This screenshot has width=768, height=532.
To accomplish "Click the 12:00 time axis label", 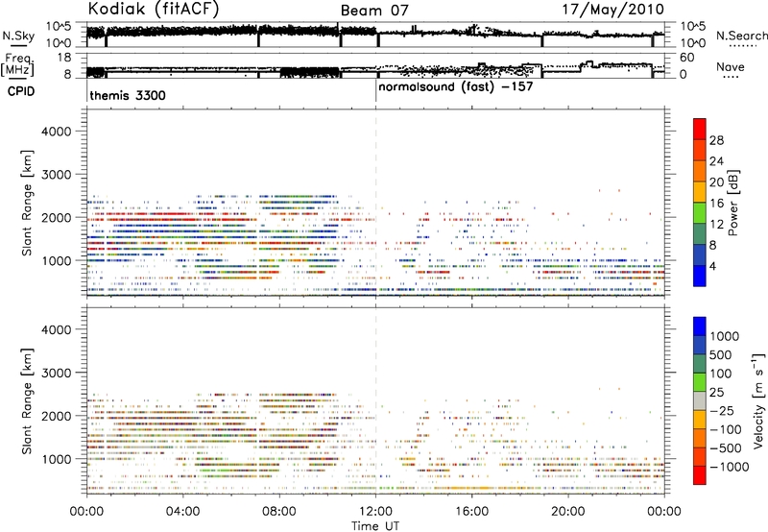I will point(375,512).
